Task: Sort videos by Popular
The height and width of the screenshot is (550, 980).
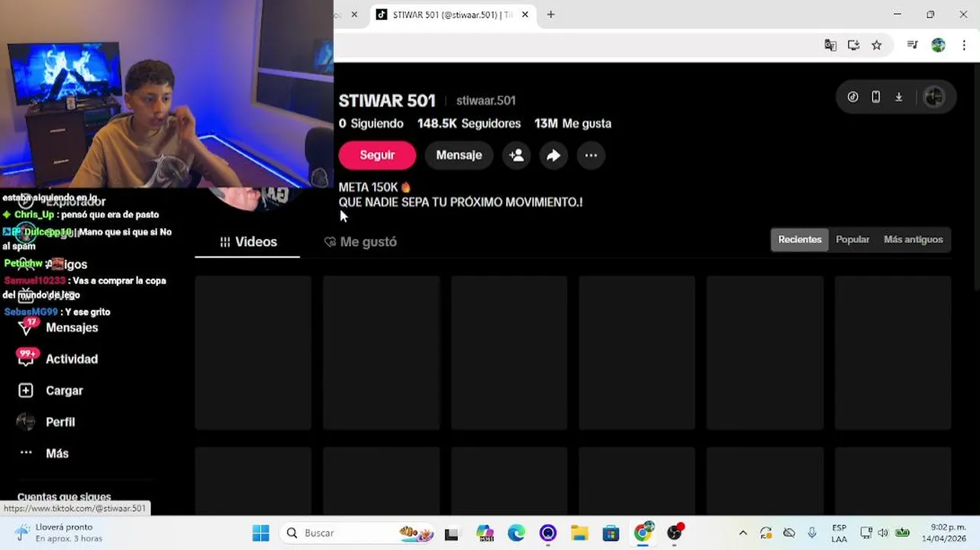Action: click(x=853, y=239)
